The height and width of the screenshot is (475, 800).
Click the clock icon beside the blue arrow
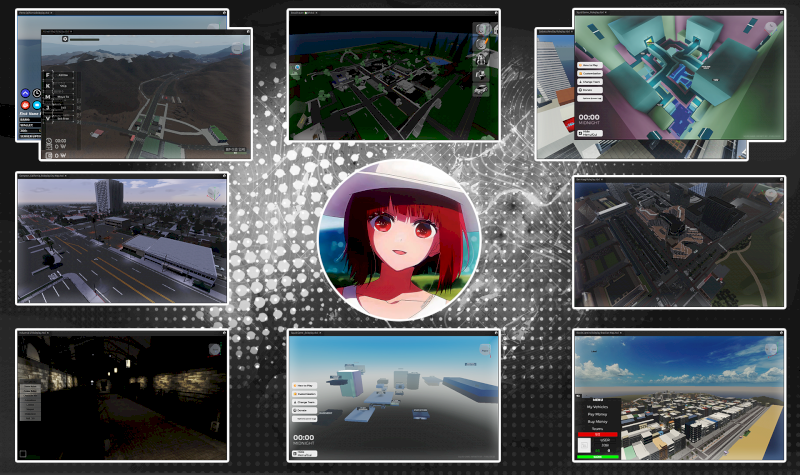36,93
